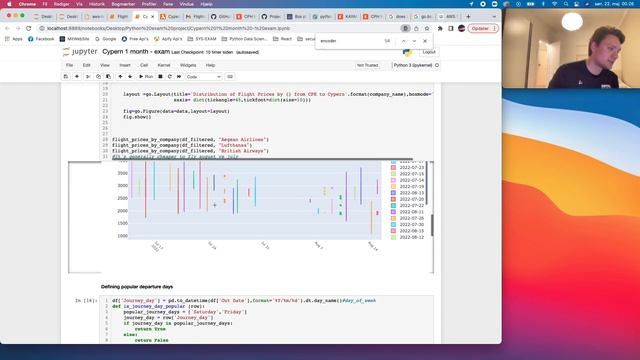Paste cells below using the toolbar icon
Image resolution: width=640 pixels, height=360 pixels.
pyautogui.click(x=108, y=77)
